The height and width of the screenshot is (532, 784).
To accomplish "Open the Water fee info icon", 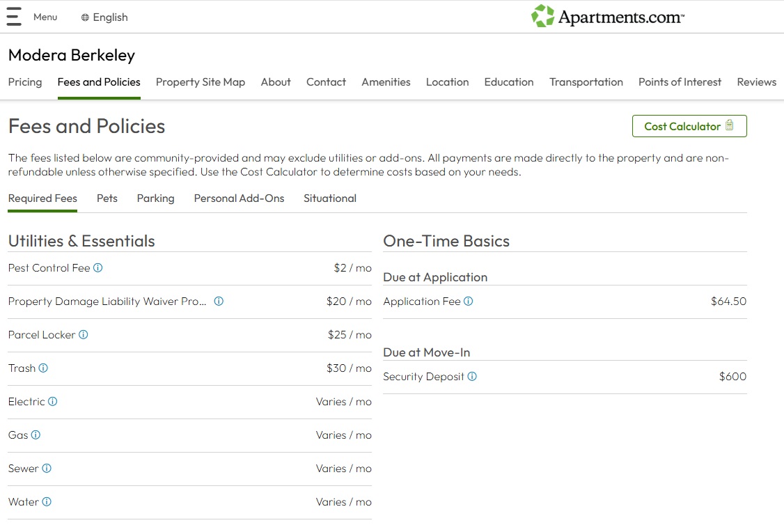I will 47,502.
